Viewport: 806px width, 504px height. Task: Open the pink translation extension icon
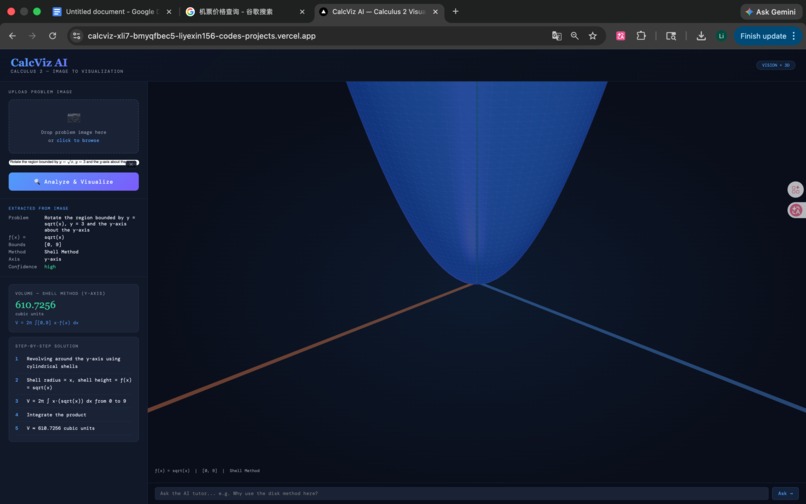tap(620, 36)
